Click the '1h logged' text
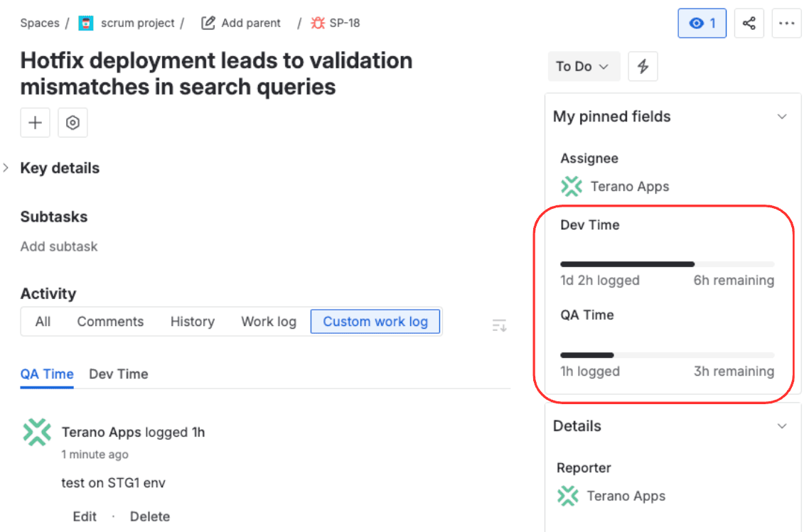 click(590, 371)
